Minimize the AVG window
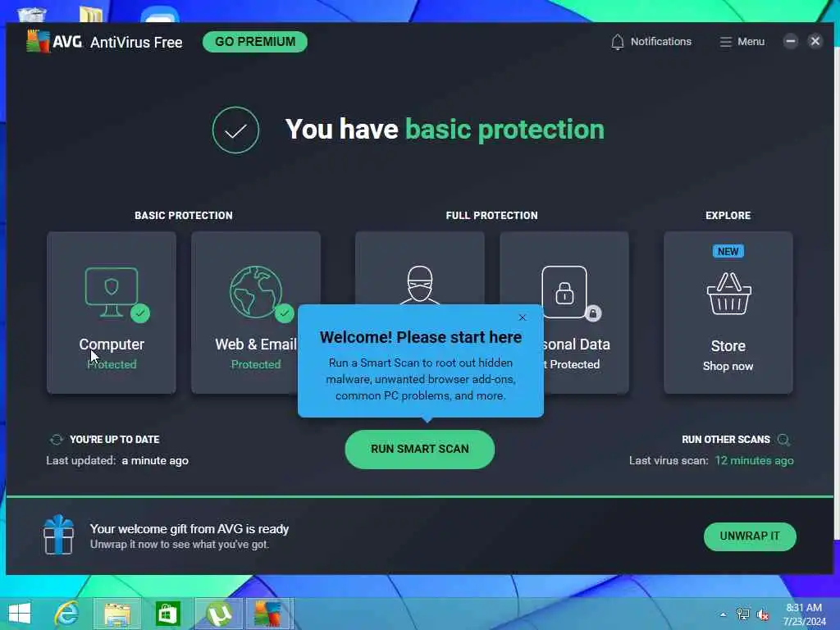Image resolution: width=840 pixels, height=630 pixels. (790, 41)
